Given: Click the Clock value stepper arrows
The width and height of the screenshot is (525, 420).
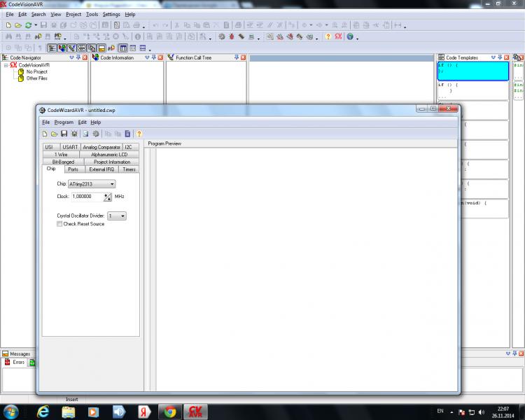Looking at the screenshot, I should [x=108, y=197].
